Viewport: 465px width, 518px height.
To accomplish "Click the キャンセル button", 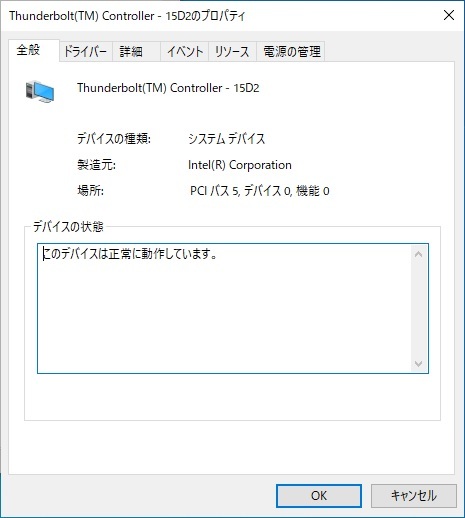I will [x=414, y=496].
